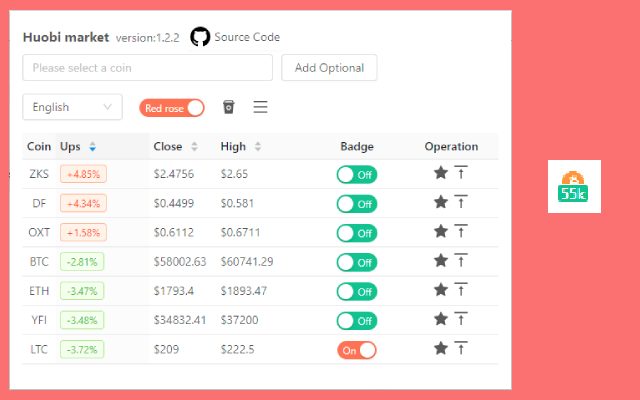Pin the BTC row to top
This screenshot has width=640, height=400.
click(460, 261)
